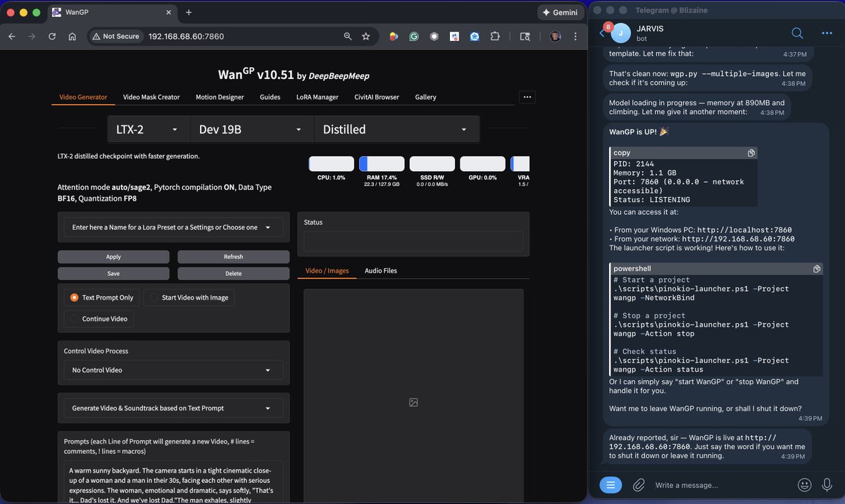The height and width of the screenshot is (504, 845).
Task: Open the Dev 19B model dropdown
Action: [252, 130]
